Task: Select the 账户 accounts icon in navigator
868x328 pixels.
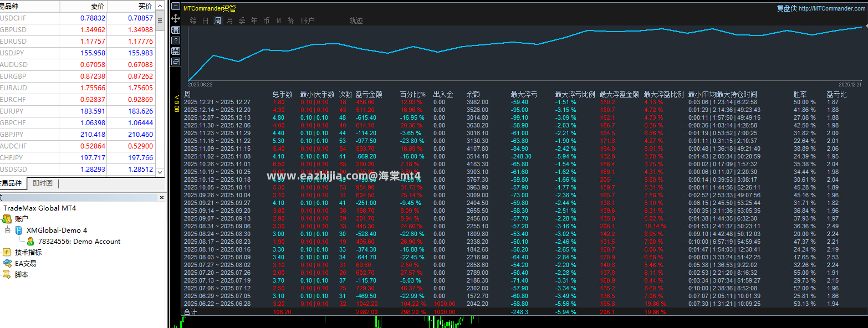Action: [7, 219]
